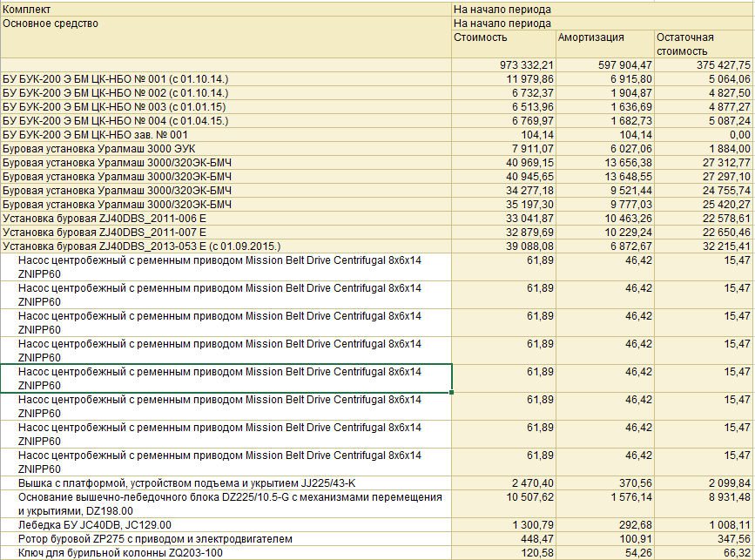This screenshot has height=560, width=755.
Task: Select the 'Основное средство' header cell
Action: coord(226,37)
